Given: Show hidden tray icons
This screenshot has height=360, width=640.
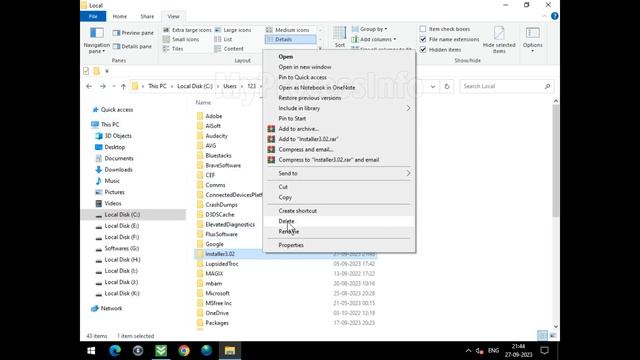Looking at the screenshot, I should point(468,351).
